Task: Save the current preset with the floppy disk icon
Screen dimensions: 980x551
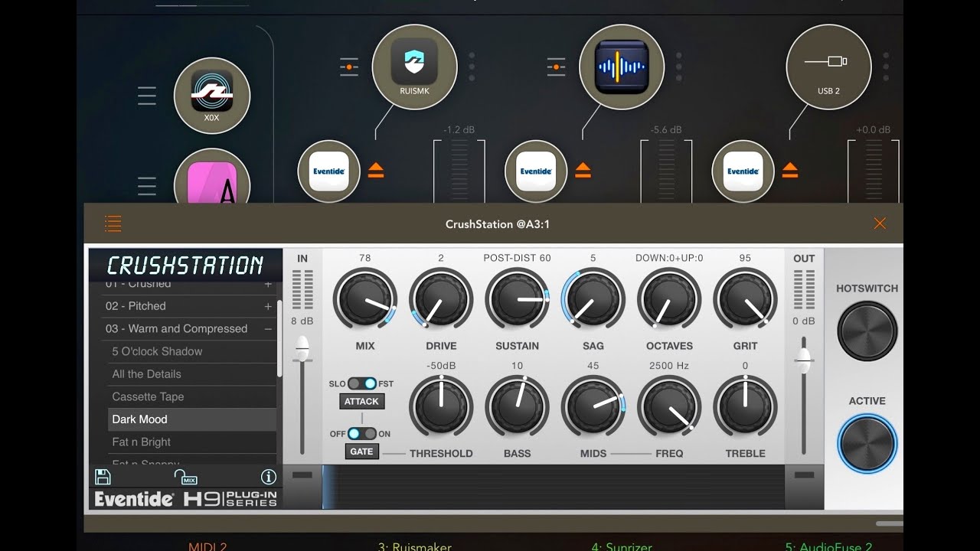Action: 101,477
